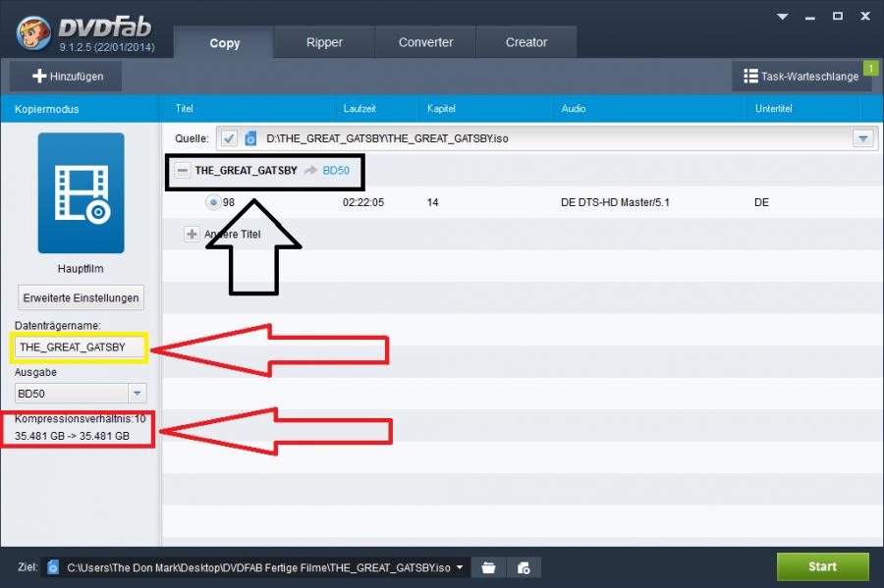Viewport: 884px width, 588px height.
Task: Click the 02:22:05 runtime value
Action: tap(363, 202)
